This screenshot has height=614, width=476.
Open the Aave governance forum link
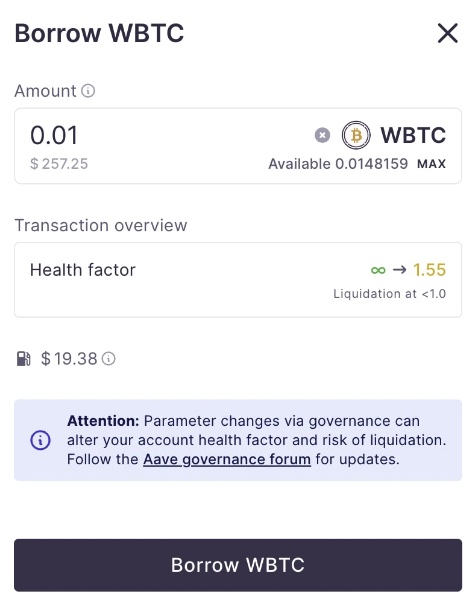point(227,459)
